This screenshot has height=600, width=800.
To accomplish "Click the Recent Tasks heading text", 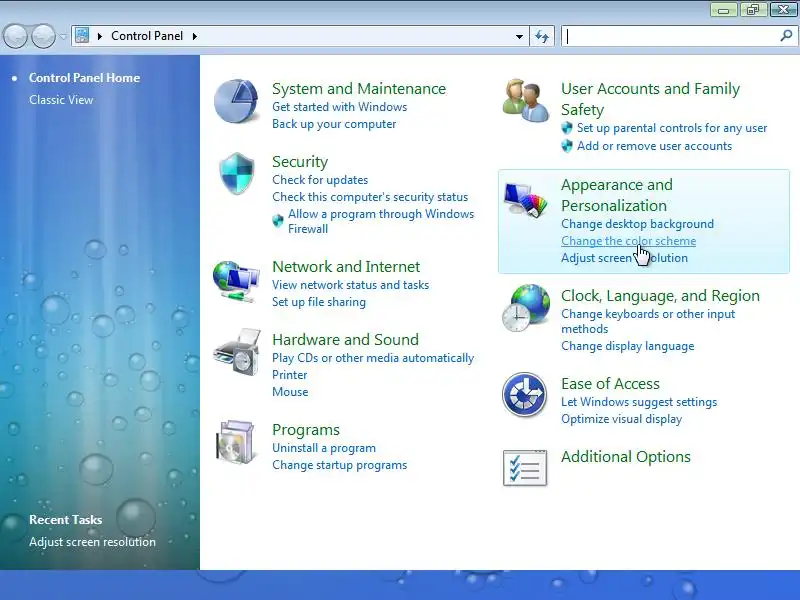I will [x=65, y=519].
